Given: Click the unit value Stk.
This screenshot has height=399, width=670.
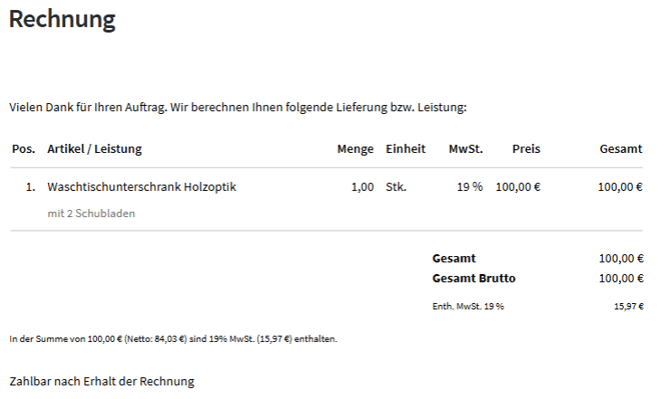Looking at the screenshot, I should pos(396,187).
